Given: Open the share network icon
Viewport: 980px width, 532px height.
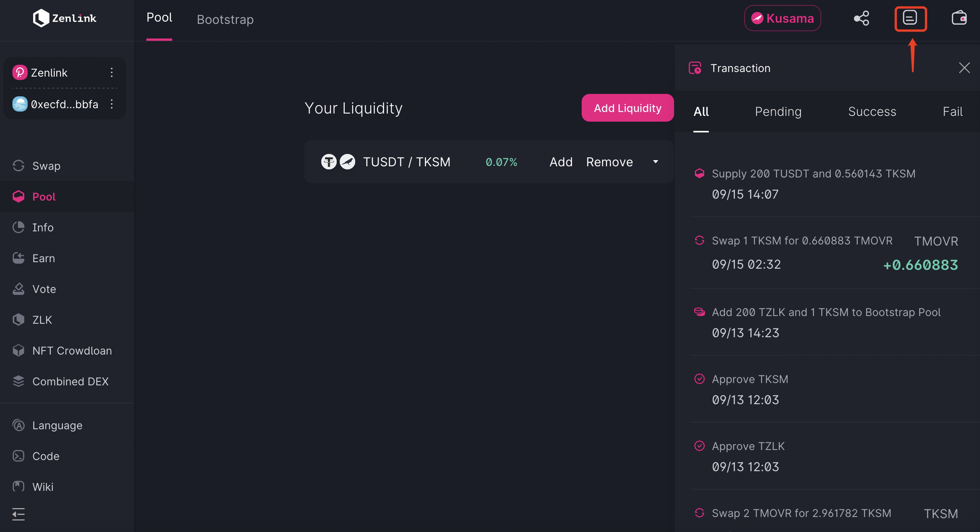Looking at the screenshot, I should coord(862,18).
